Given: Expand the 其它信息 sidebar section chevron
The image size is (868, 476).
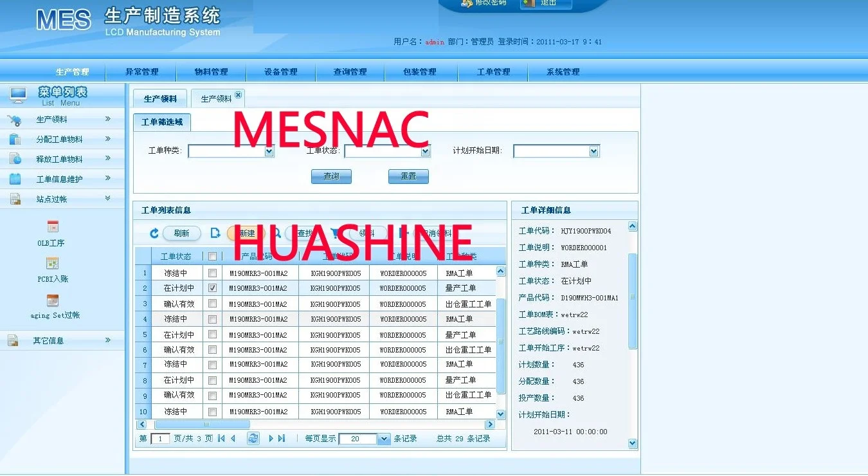Looking at the screenshot, I should pyautogui.click(x=108, y=340).
